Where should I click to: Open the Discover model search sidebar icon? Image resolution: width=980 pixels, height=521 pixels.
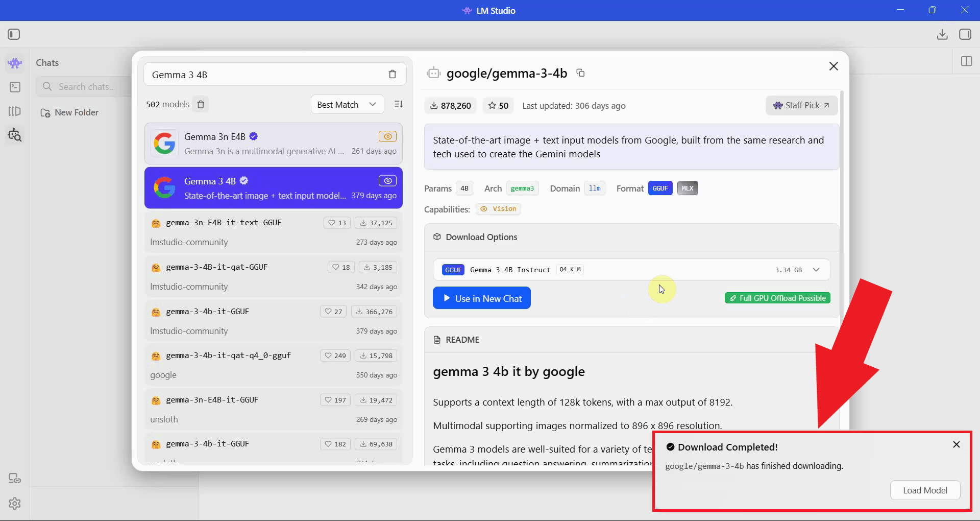(15, 135)
